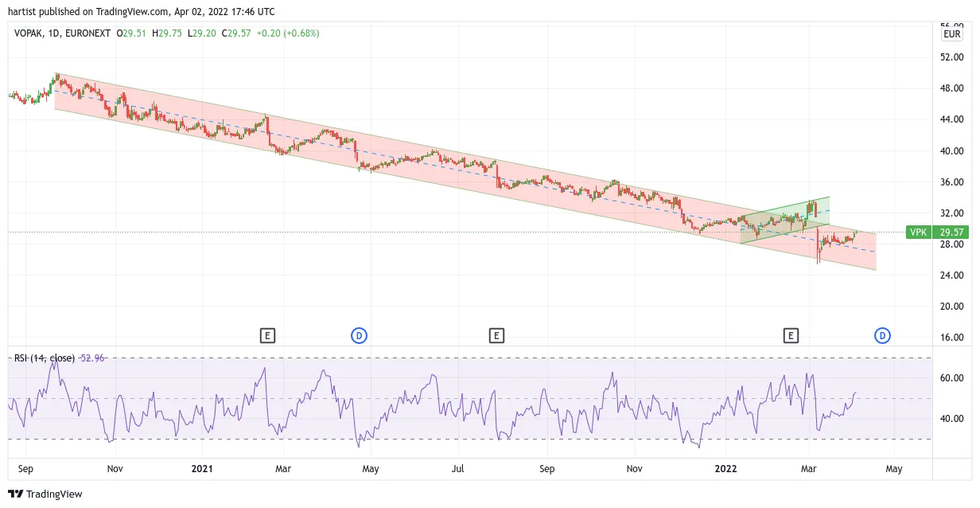The image size is (980, 508).
Task: Click the VOPAK, 1D, EURONEXT symbol title
Action: pyautogui.click(x=63, y=33)
